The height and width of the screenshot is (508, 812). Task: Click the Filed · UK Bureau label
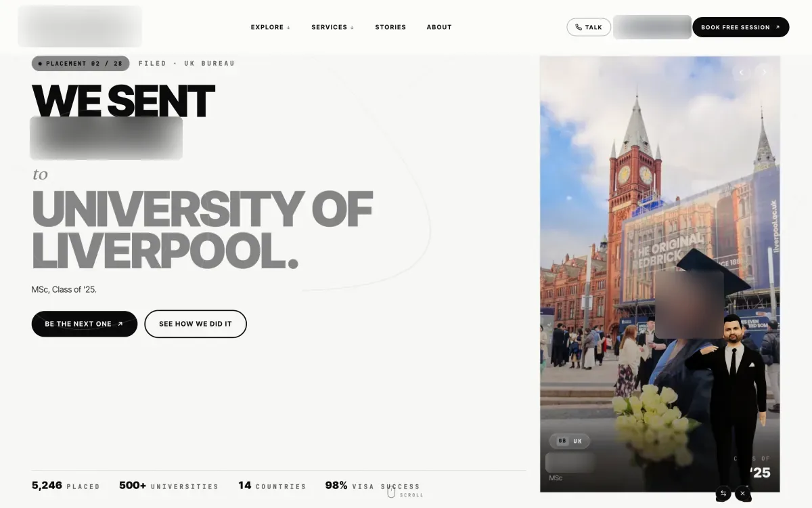pyautogui.click(x=187, y=64)
